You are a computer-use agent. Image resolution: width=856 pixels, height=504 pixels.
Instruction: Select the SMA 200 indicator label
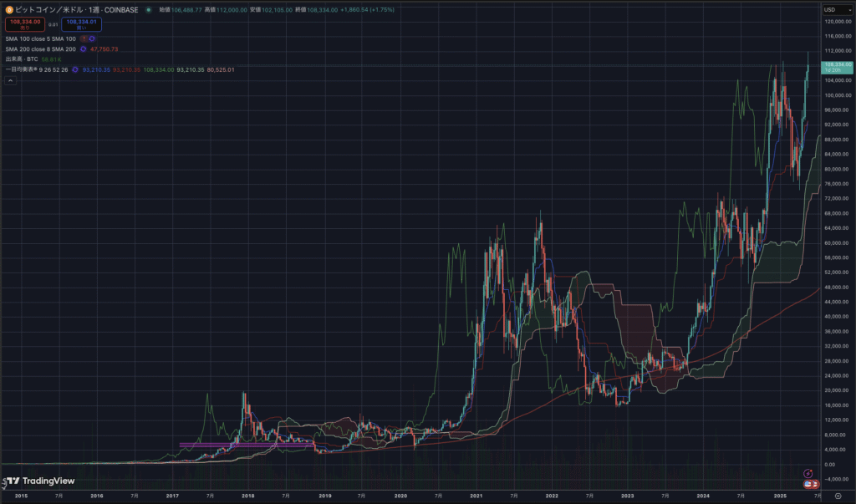40,49
